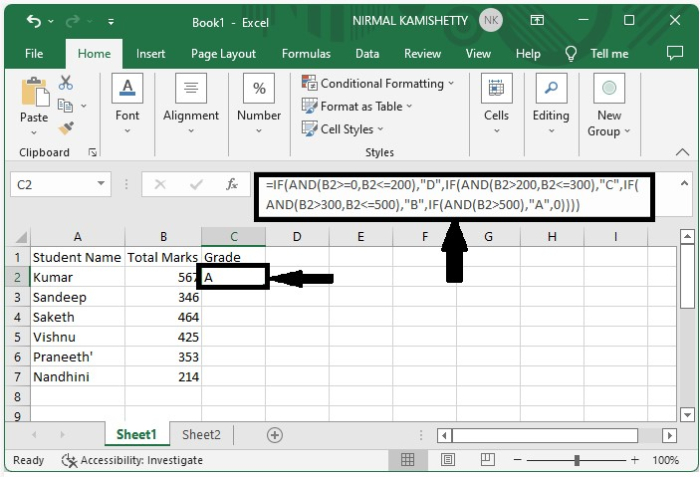This screenshot has height=477, width=700.
Task: Open the Clipboard dialog launcher
Action: pos(92,153)
